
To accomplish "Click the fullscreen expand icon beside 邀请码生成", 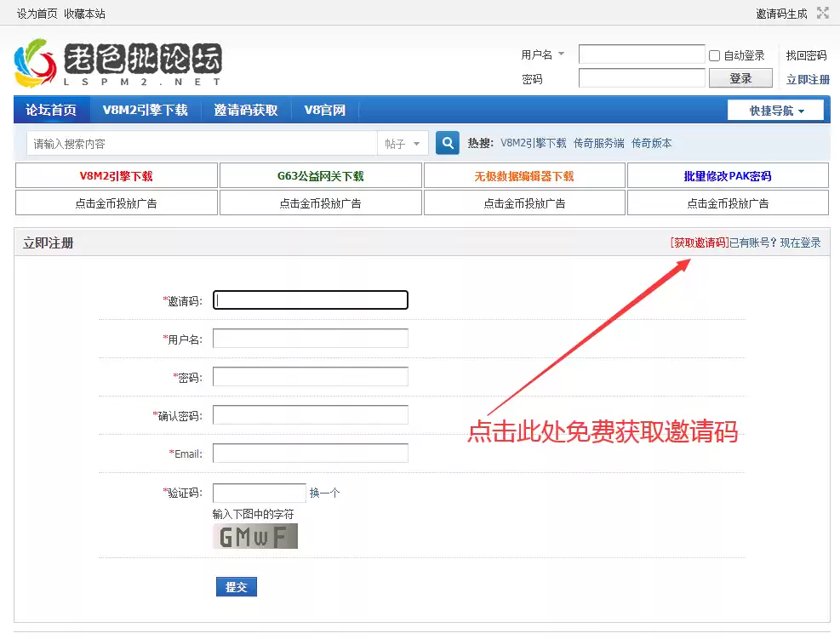I will click(821, 13).
